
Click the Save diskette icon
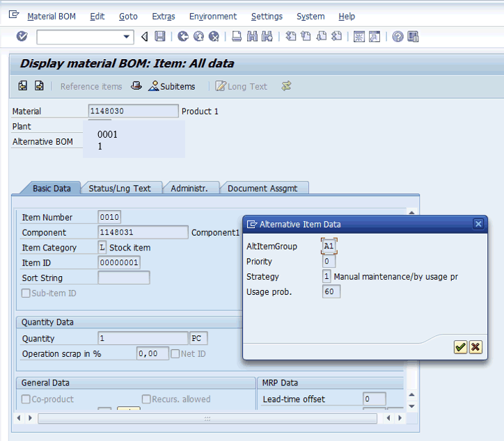click(x=160, y=37)
